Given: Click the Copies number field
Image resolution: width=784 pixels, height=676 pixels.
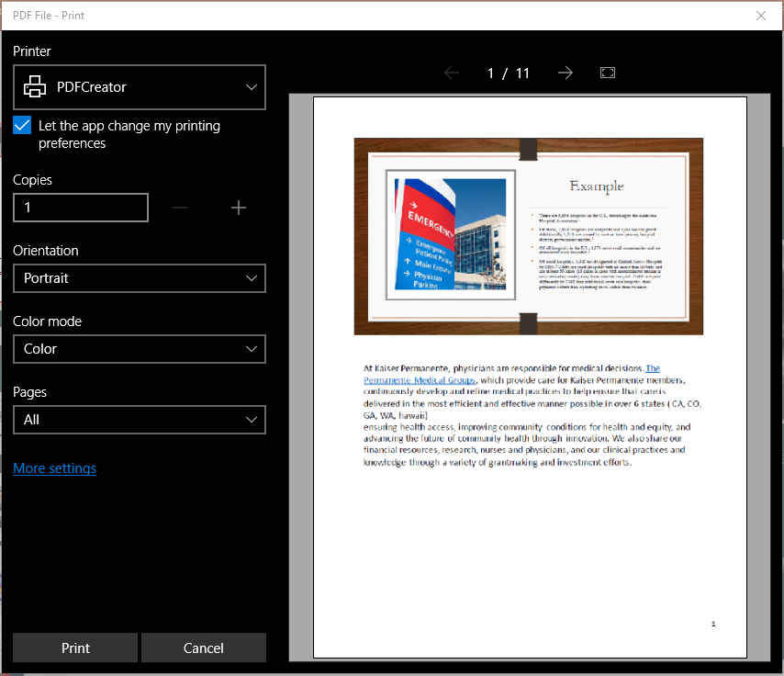Looking at the screenshot, I should tap(81, 208).
